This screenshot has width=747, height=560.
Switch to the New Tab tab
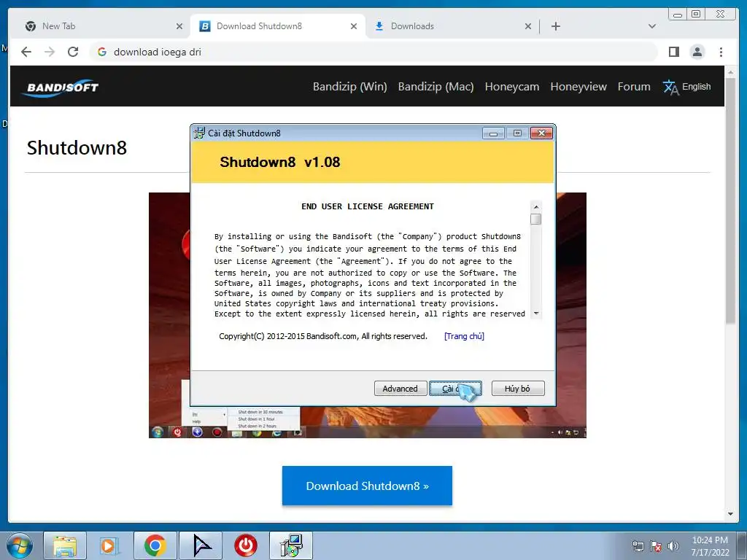[x=103, y=26]
